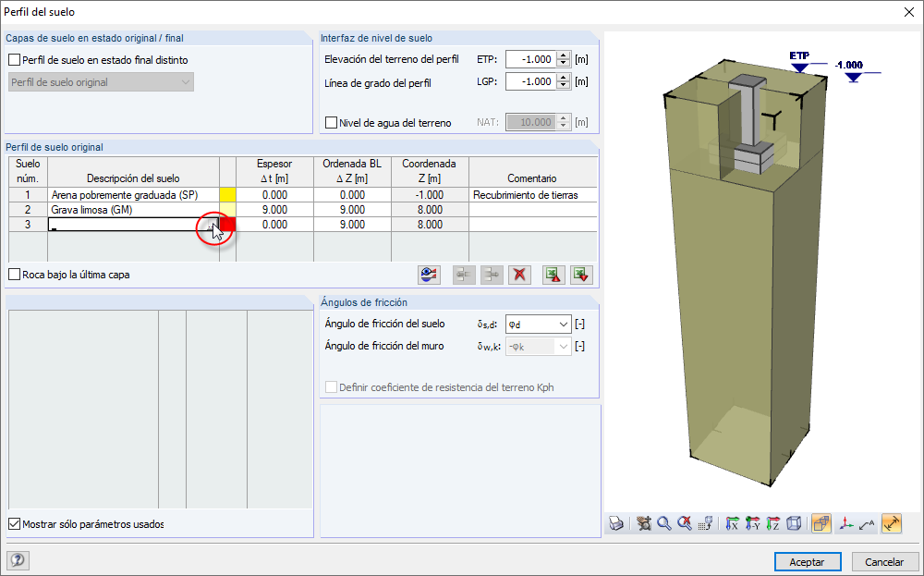
Task: Open help with question mark icon
Action: [18, 560]
